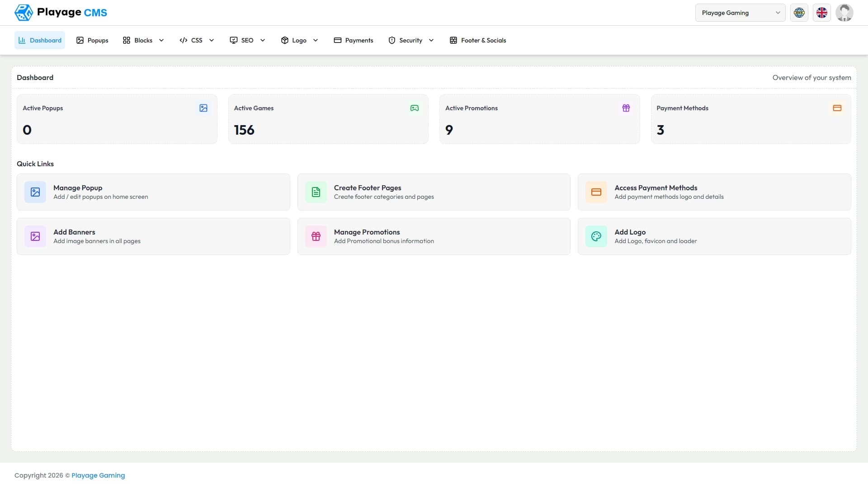The image size is (868, 488).
Task: Click the Create Footer Pages document icon
Action: pos(316,192)
